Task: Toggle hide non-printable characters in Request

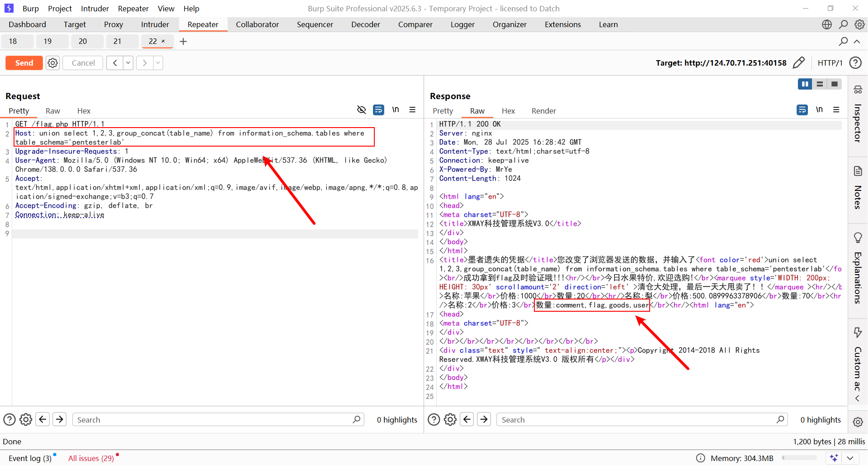Action: pos(361,109)
